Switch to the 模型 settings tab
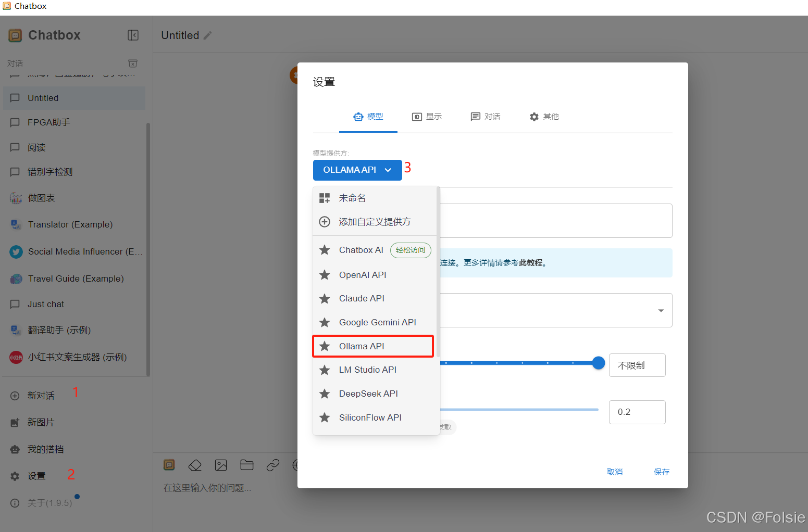The height and width of the screenshot is (532, 808). [x=368, y=117]
